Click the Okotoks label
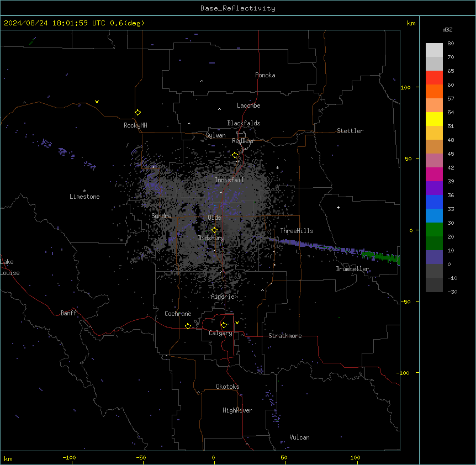476x465 pixels. click(x=228, y=387)
